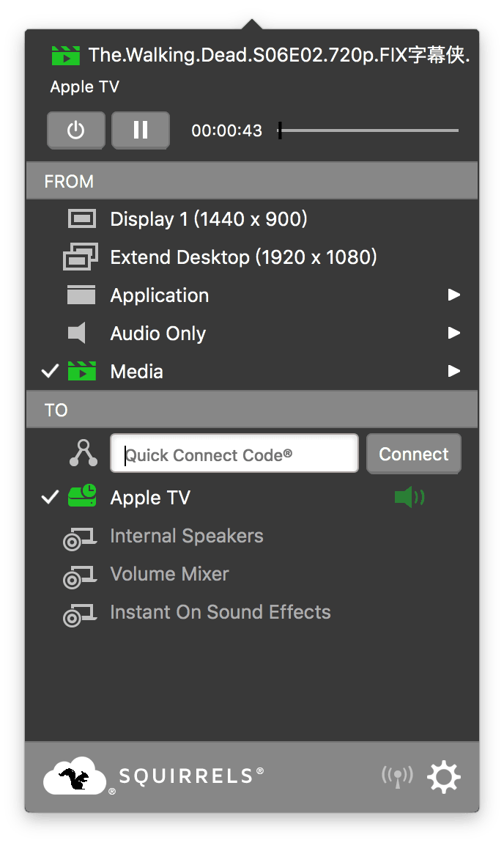Open the settings gear icon
Screen dimensions: 504x843
444,776
